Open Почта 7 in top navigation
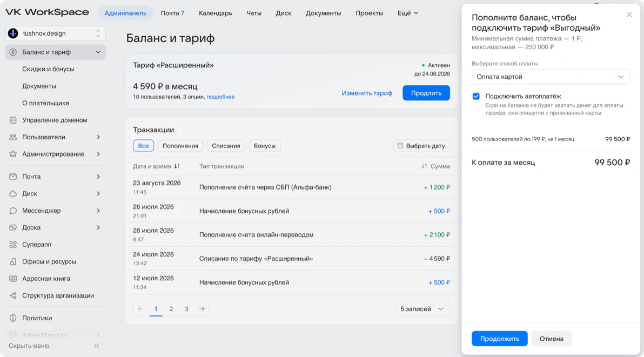This screenshot has height=357, width=644. 172,13
